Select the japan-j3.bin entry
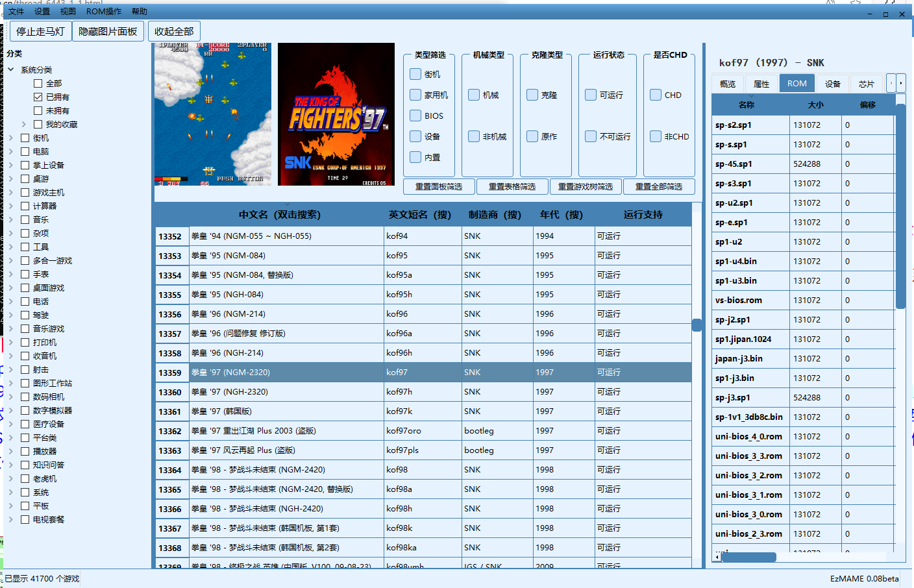Viewport: 914px width, 588px height. click(804, 359)
